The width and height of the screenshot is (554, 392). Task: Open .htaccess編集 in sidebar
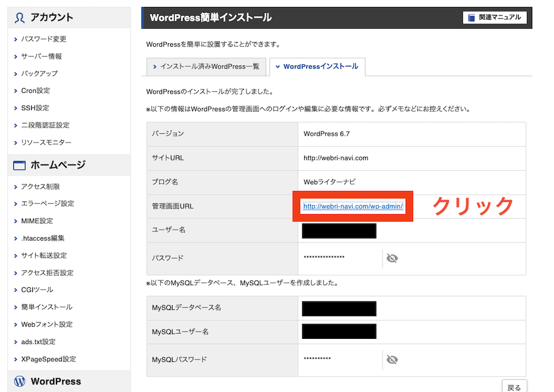click(x=43, y=238)
